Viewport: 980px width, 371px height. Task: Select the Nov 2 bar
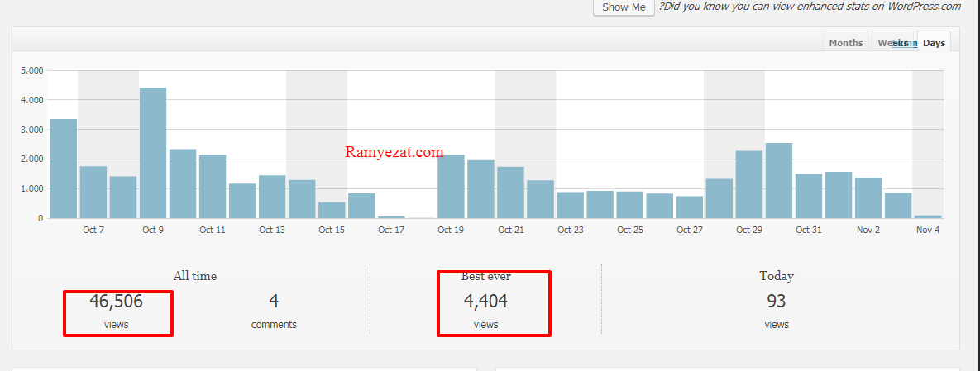tap(868, 197)
